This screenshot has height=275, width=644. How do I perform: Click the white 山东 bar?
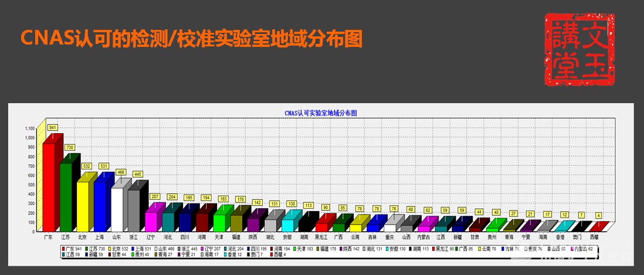click(117, 209)
